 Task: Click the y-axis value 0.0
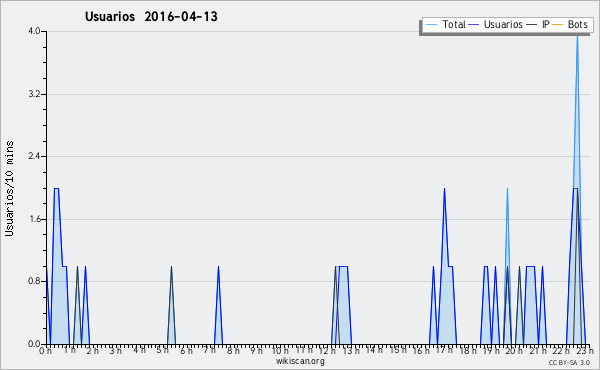point(34,344)
